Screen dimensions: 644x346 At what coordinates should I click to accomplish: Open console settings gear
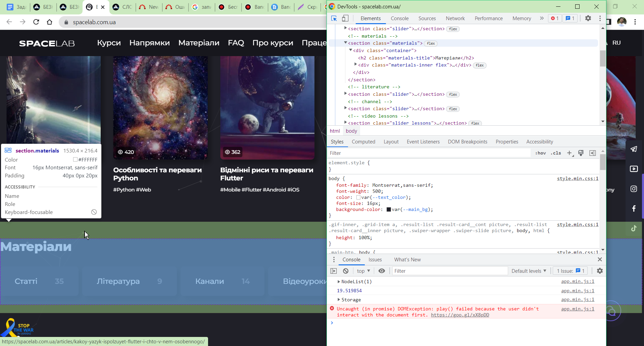coord(600,271)
